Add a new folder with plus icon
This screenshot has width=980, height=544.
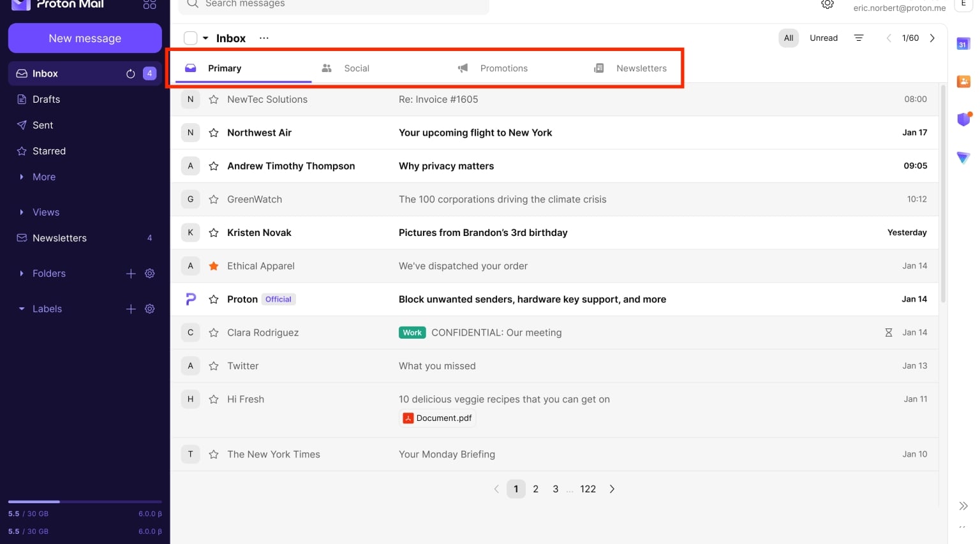(x=131, y=274)
